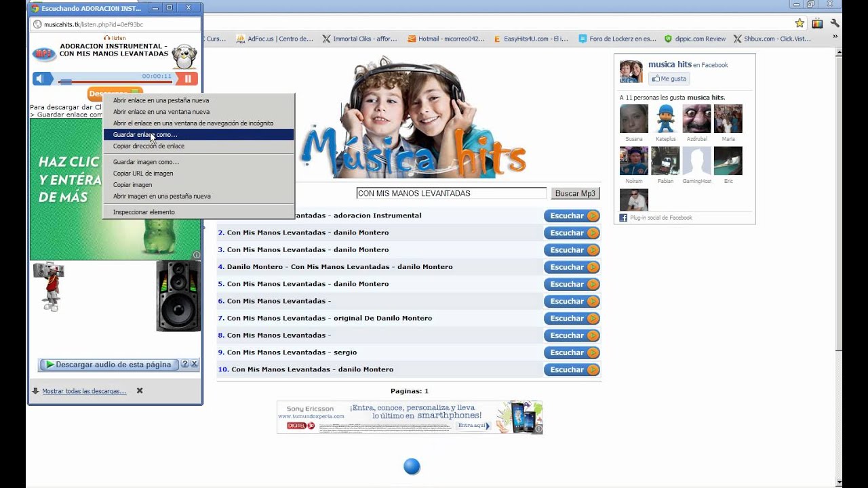Image resolution: width=868 pixels, height=488 pixels.
Task: Click Escuchar for result number 6
Action: pyautogui.click(x=572, y=301)
